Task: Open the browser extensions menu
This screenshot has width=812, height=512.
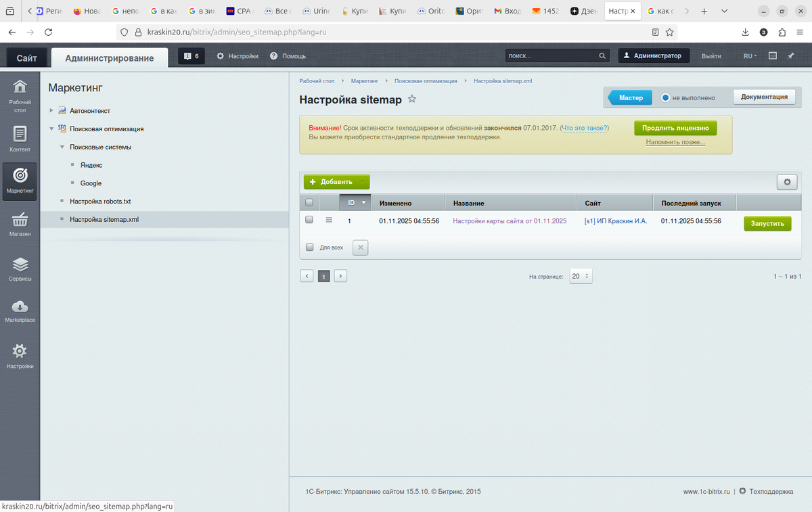Action: tap(782, 32)
